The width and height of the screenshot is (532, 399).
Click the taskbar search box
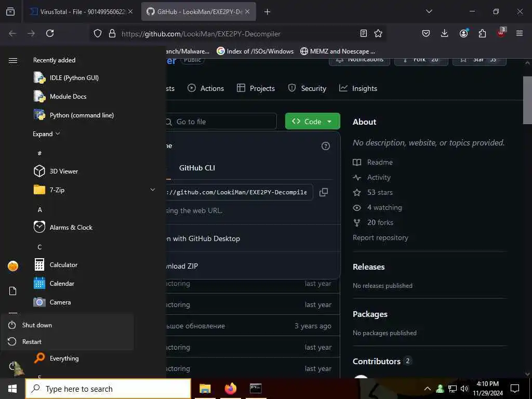108,389
